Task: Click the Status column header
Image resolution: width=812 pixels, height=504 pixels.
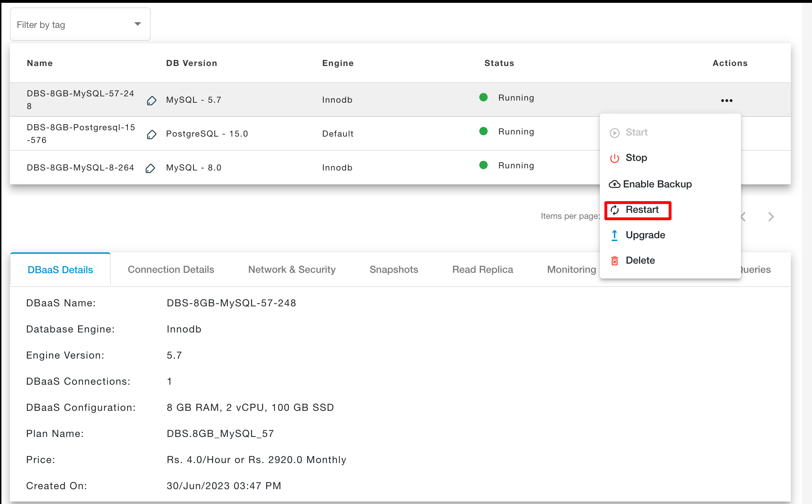Action: point(499,63)
